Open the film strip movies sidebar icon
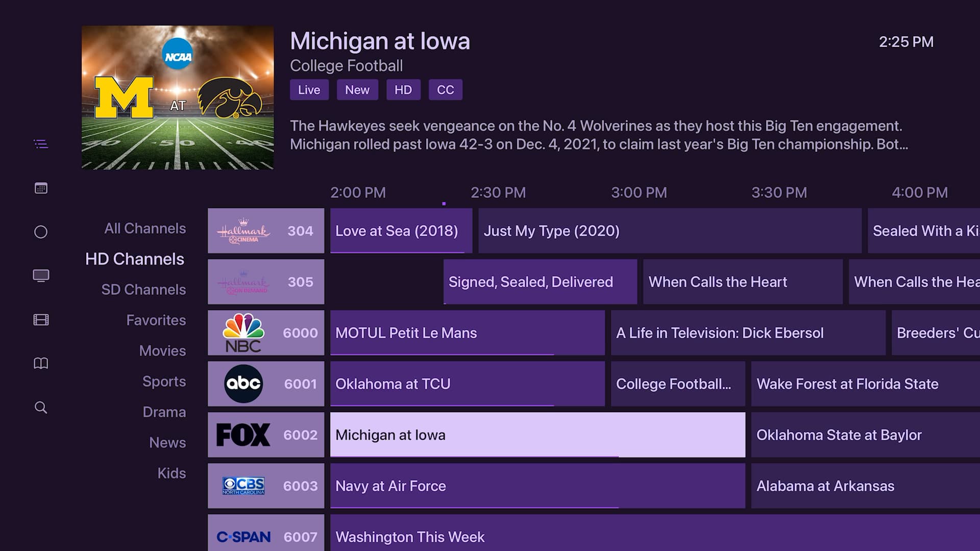The image size is (980, 551). [x=41, y=320]
